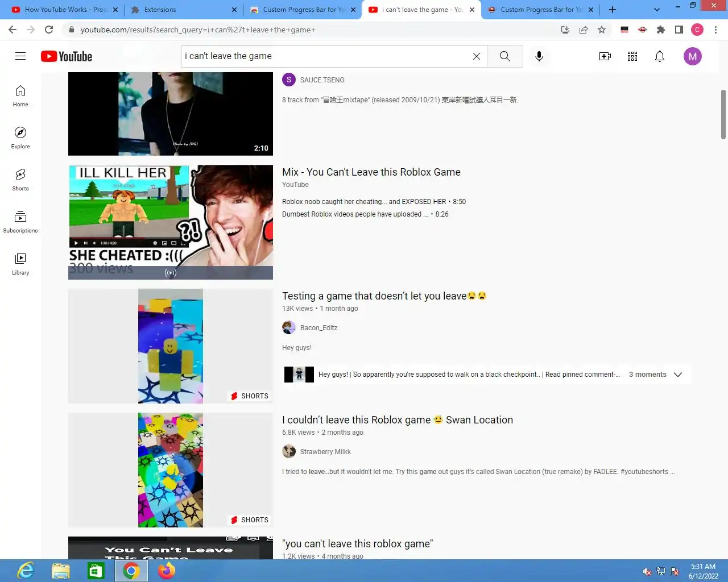Open the account avatar M menu
The height and width of the screenshot is (582, 728).
click(693, 56)
